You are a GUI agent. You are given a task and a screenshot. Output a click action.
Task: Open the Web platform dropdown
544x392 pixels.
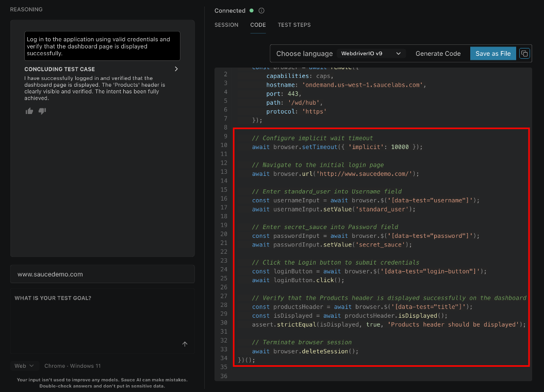coord(24,366)
